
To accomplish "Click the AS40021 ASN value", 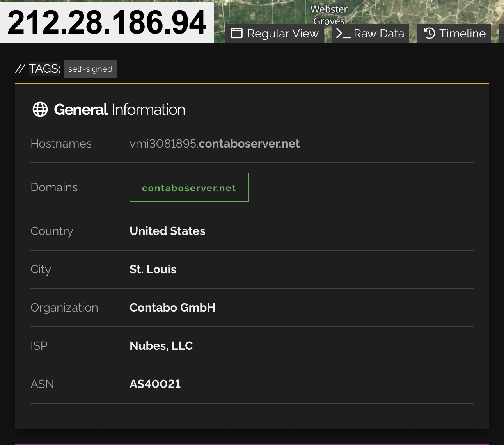I will [x=155, y=384].
